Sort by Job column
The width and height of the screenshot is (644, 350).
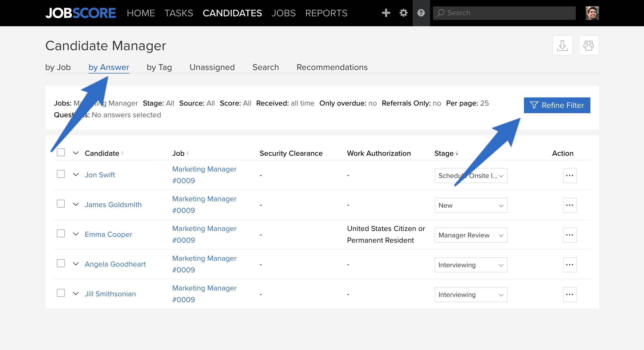point(180,153)
